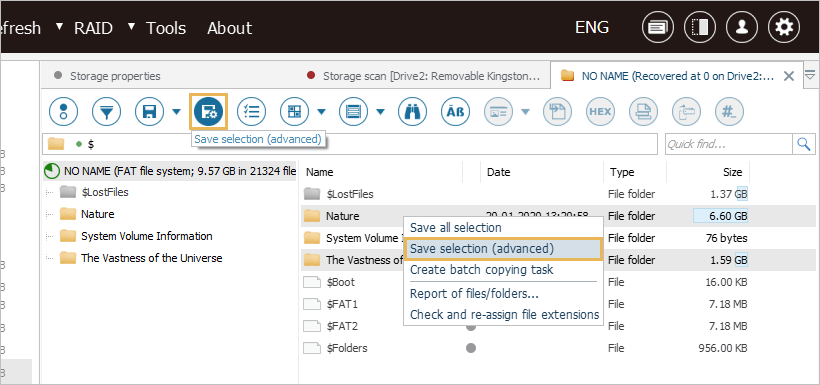Click the list view mode icon

point(354,111)
